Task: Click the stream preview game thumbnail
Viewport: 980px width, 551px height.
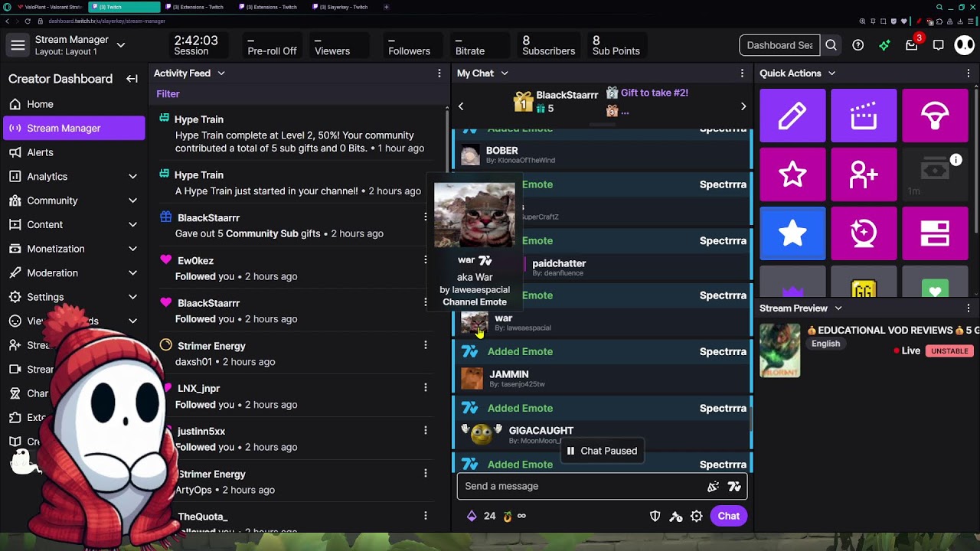Action: point(779,350)
